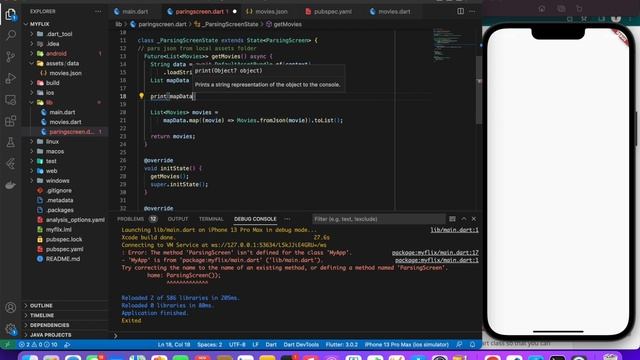Open movies.json in the explorer tree

pyautogui.click(x=65, y=73)
